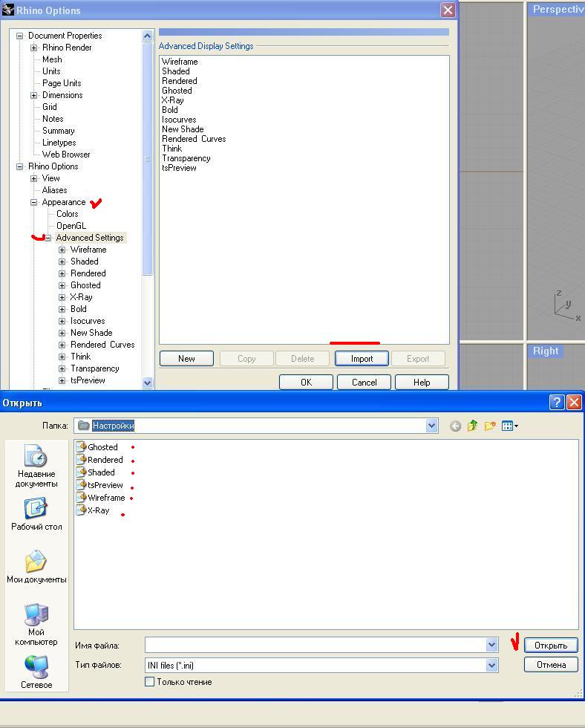Select Isocurves node label in the tree

tap(88, 321)
